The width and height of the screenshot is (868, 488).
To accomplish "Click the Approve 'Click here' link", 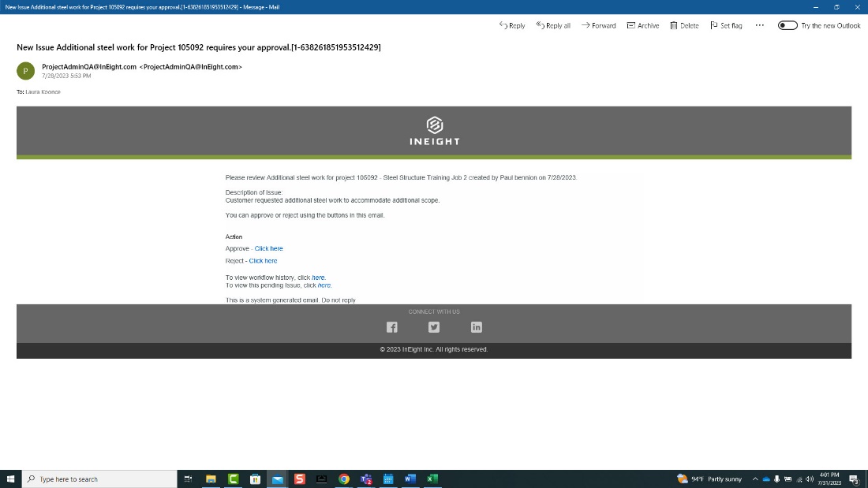I will click(268, 248).
